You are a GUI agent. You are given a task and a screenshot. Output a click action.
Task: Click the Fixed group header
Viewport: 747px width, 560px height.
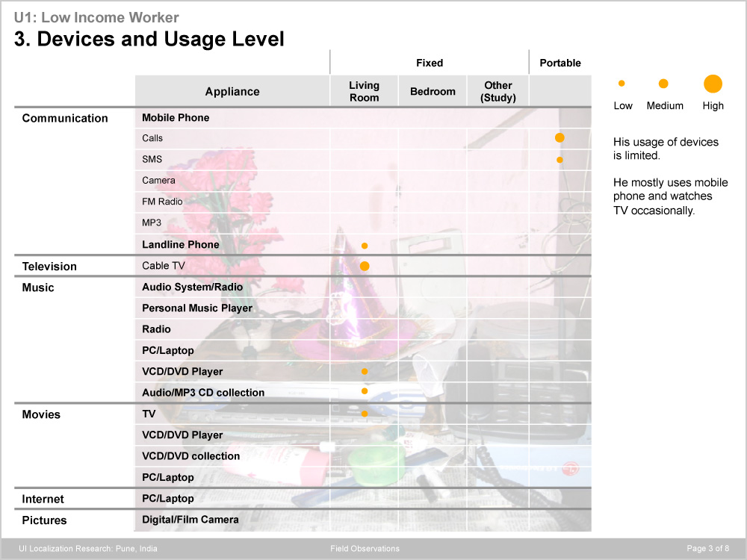(x=430, y=63)
